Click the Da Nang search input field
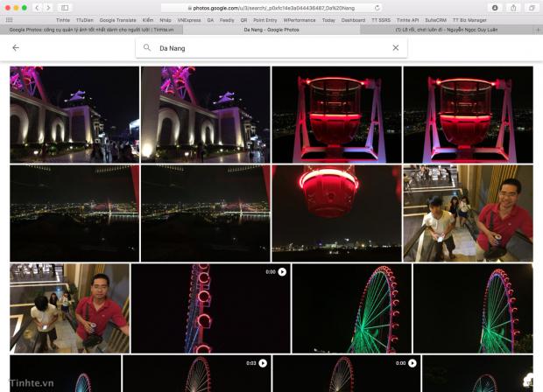The image size is (543, 392). (x=263, y=48)
